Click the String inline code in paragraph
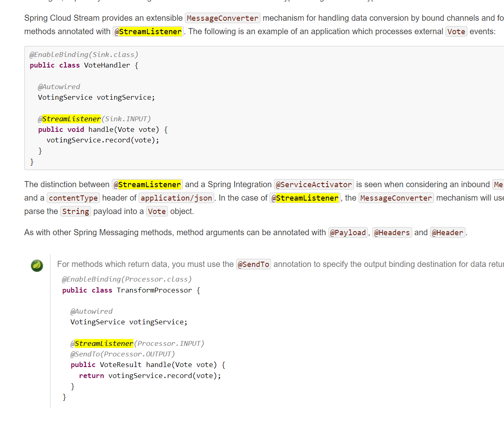504x424 pixels. (x=76, y=211)
